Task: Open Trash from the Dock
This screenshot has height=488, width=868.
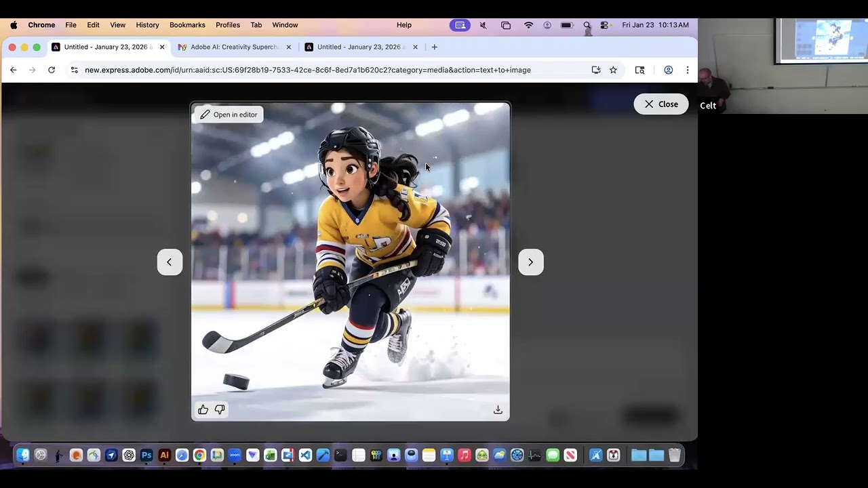Action: pos(675,455)
